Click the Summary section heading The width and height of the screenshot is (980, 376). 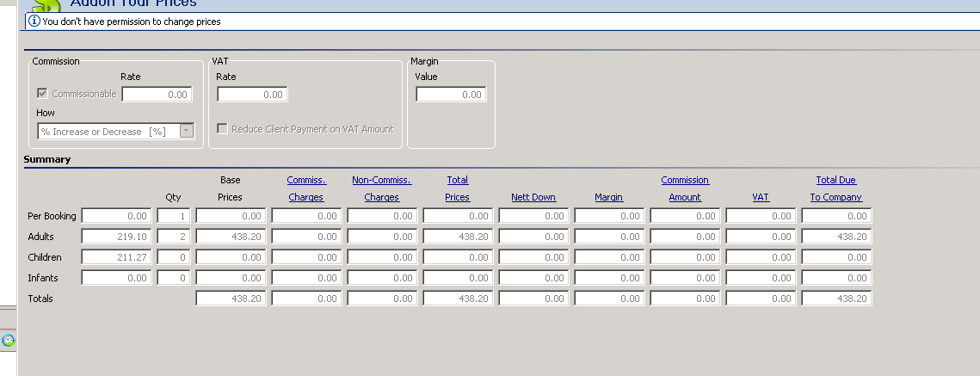tap(46, 159)
